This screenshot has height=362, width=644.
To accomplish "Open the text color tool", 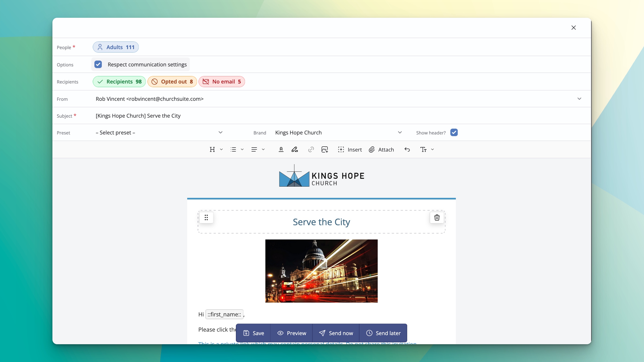I will pos(281,149).
